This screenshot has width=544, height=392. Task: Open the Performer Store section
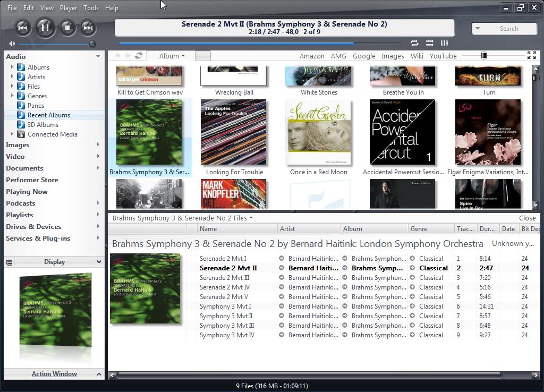coord(32,180)
